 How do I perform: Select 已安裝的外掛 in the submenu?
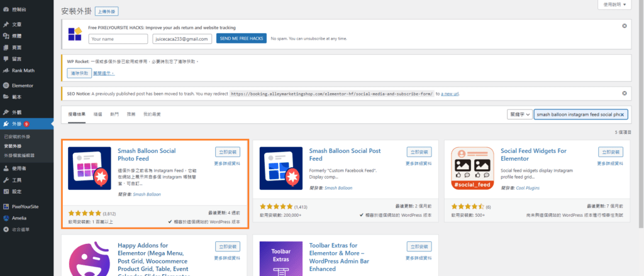tap(17, 136)
